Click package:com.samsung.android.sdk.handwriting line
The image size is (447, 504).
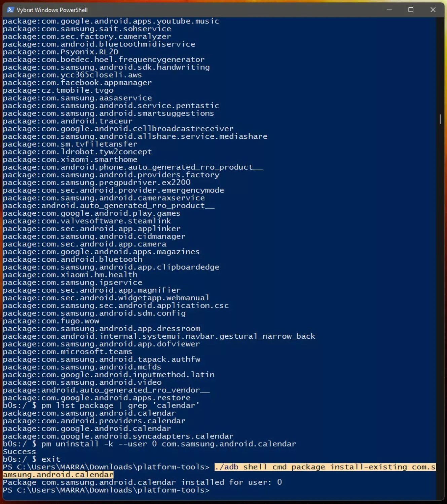(106, 68)
